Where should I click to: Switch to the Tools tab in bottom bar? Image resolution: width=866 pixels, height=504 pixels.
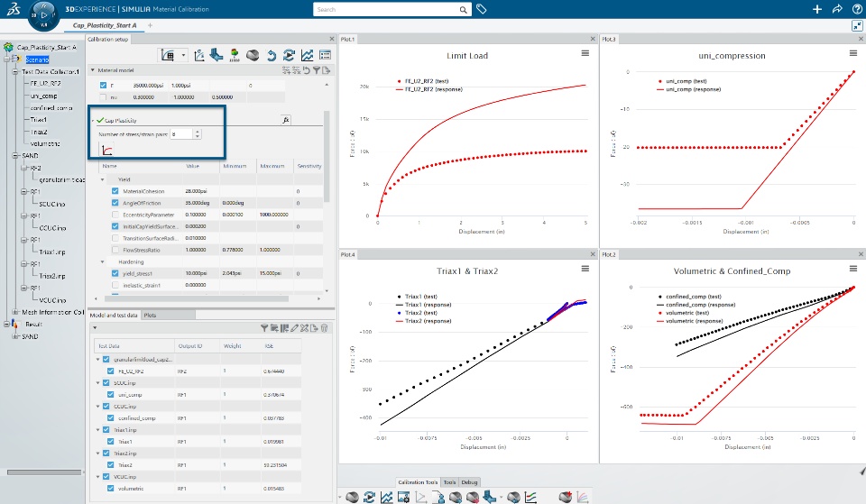point(449,482)
